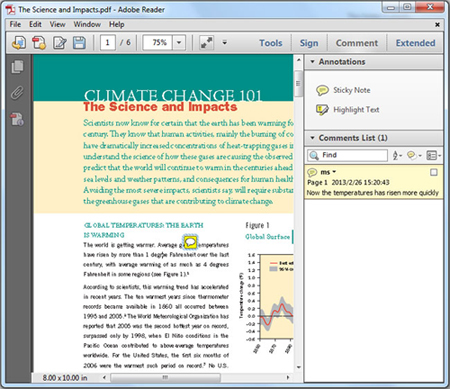Viewport: 450px width, 389px height.
Task: Open the sort comments dropdown
Action: coord(397,155)
